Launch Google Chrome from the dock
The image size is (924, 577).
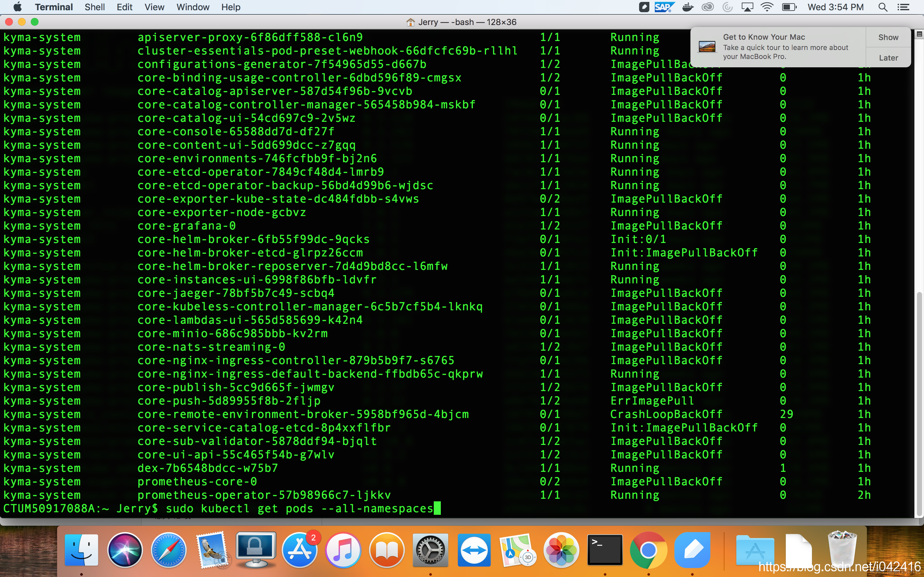pos(648,550)
